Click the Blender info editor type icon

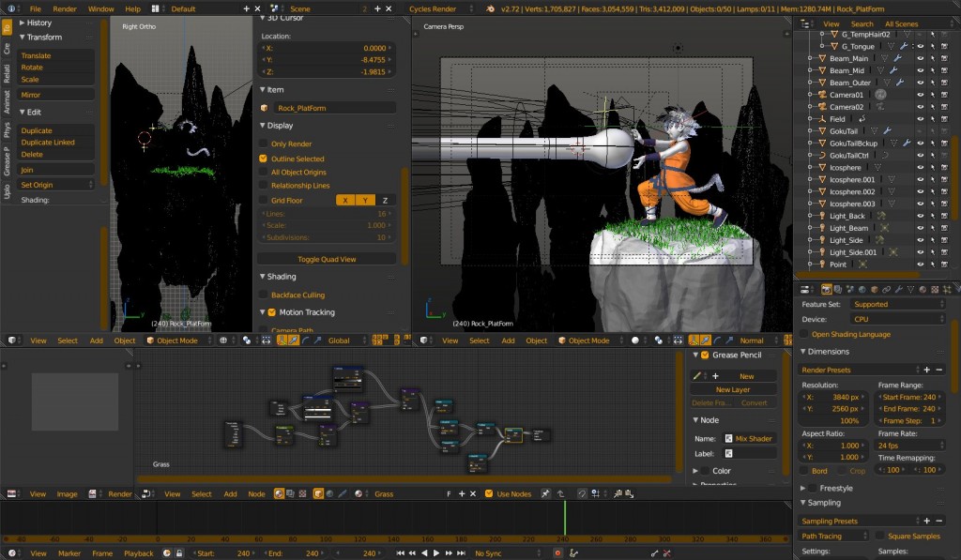11,8
